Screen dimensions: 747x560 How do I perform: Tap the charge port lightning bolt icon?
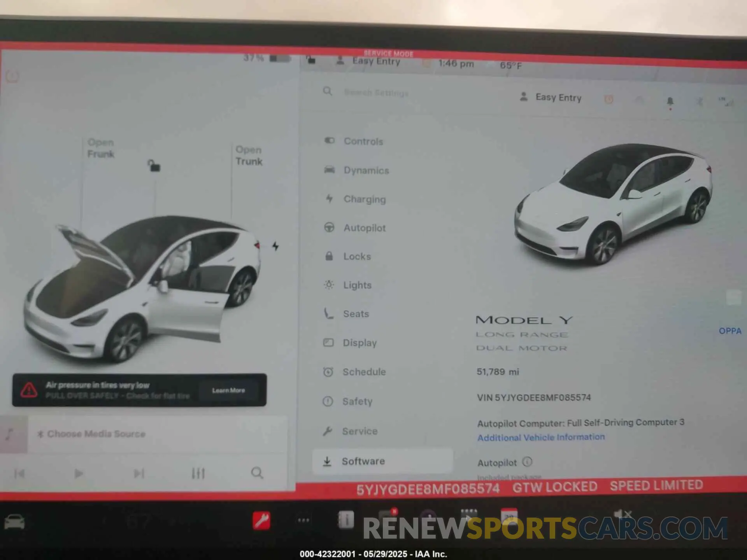[275, 246]
